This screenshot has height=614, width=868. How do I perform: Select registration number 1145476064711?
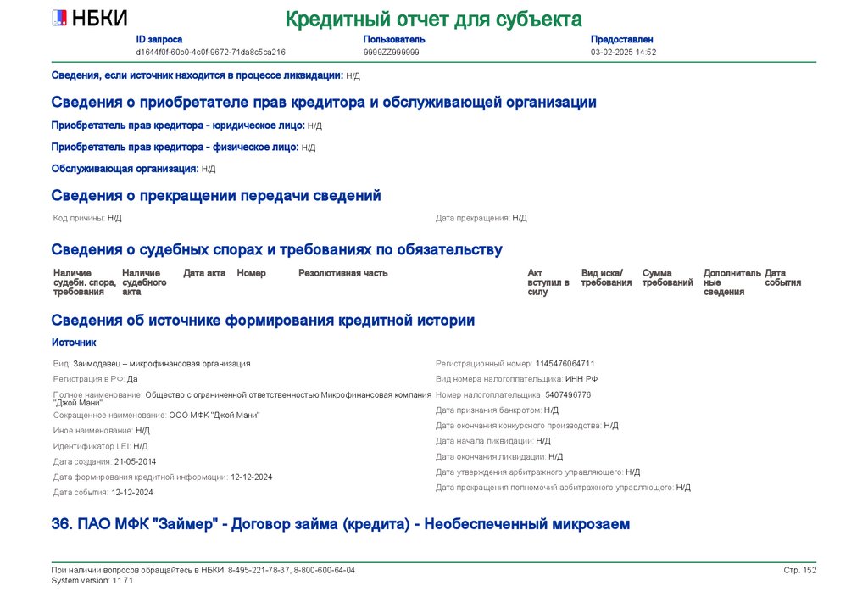[565, 364]
